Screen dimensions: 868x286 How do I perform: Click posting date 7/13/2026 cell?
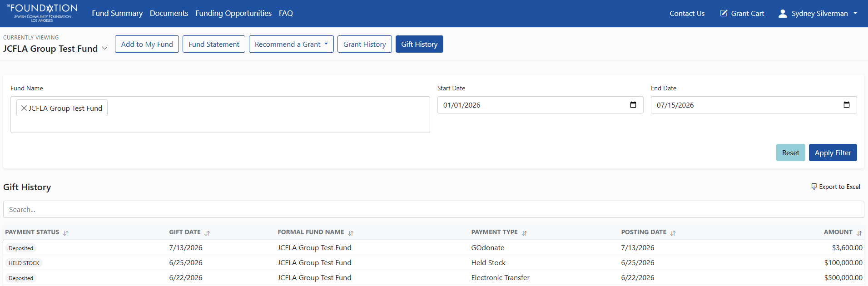(x=638, y=247)
